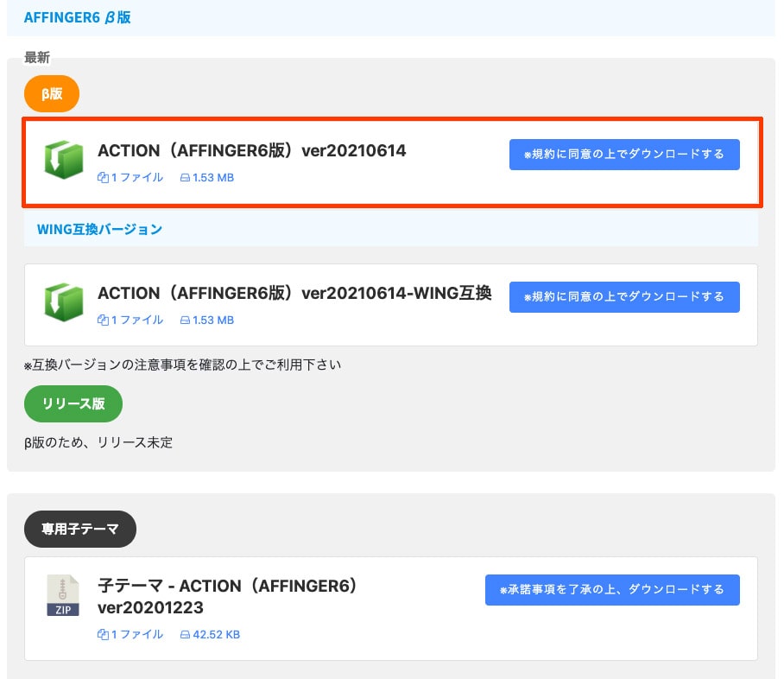Screen dimensions: 784x679
Task: Click 1.53 MB size icon in highlighted entry
Action: (x=185, y=178)
